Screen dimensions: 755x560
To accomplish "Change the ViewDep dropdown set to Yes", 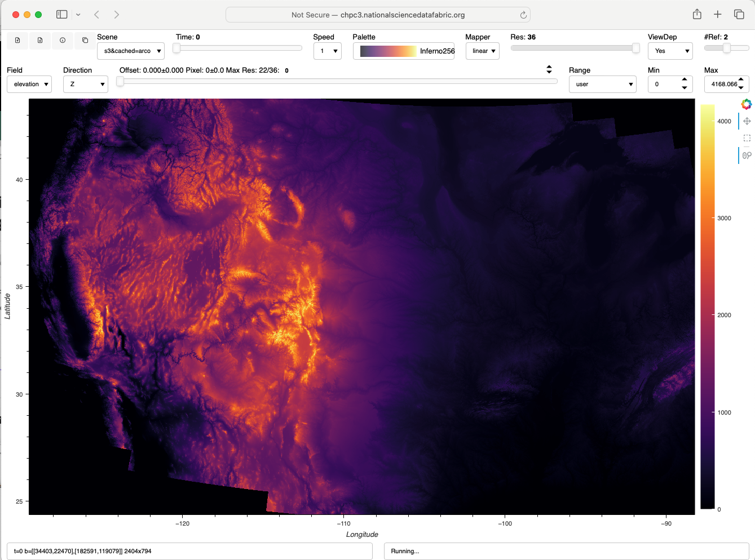I will point(670,51).
